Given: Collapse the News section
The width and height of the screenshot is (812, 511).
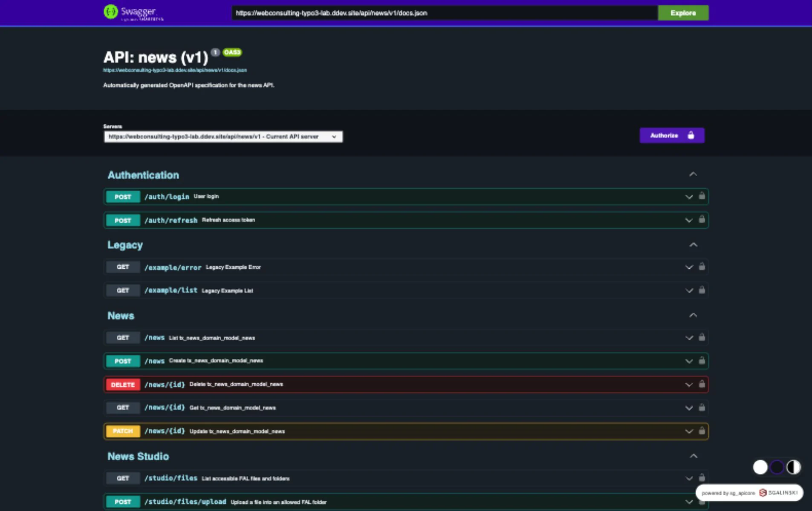Looking at the screenshot, I should tap(693, 315).
